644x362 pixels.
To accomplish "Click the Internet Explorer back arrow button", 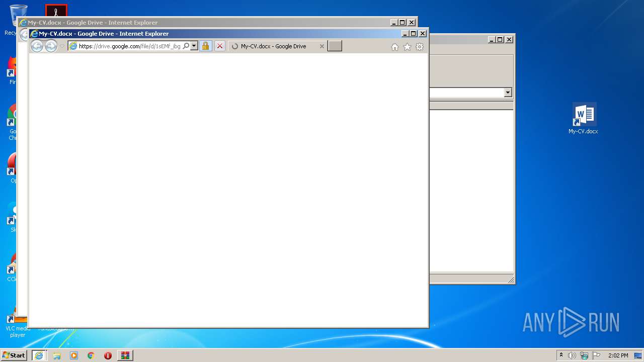I will click(x=37, y=46).
